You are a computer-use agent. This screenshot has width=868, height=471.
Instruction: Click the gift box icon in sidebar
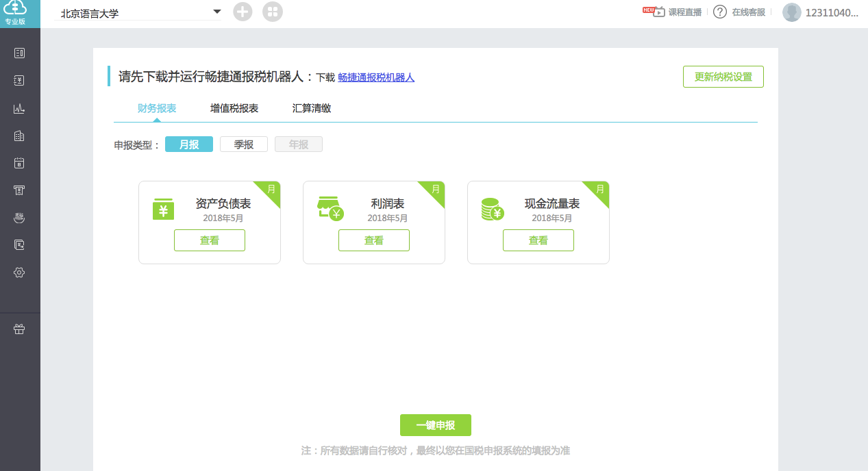(19, 329)
